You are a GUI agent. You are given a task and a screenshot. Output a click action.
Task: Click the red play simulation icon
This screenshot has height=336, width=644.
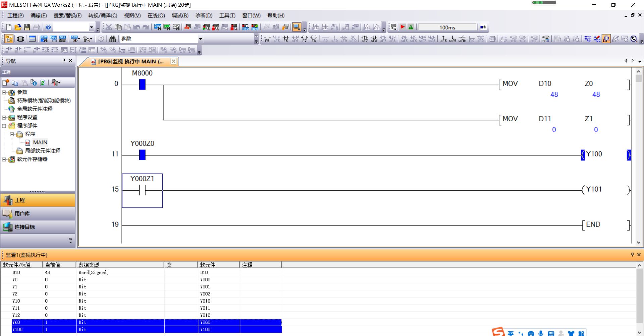point(403,27)
